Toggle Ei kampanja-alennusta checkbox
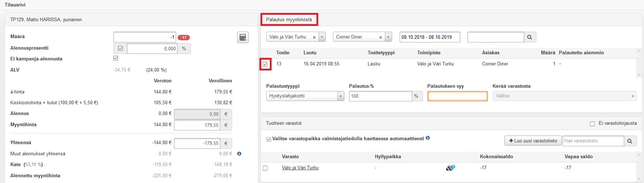644x183 pixels. tap(116, 58)
